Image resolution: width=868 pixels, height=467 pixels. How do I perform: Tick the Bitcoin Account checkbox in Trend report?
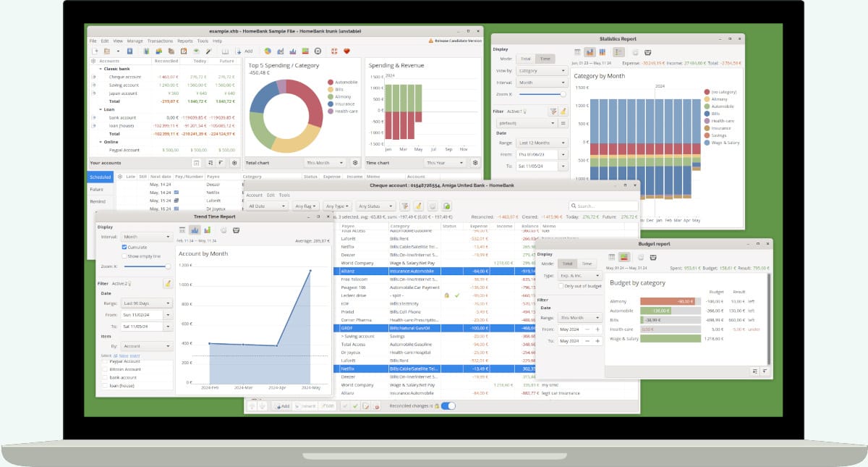click(x=103, y=369)
